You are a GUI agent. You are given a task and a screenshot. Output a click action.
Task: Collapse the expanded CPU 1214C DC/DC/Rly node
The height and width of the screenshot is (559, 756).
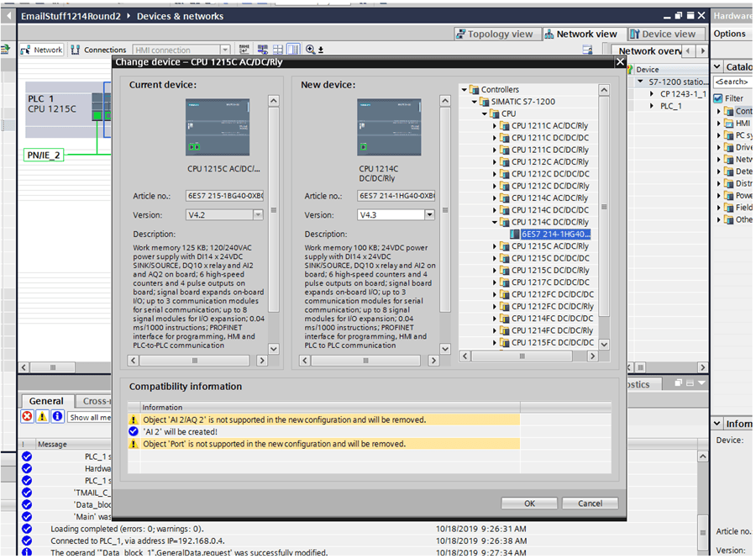point(494,223)
